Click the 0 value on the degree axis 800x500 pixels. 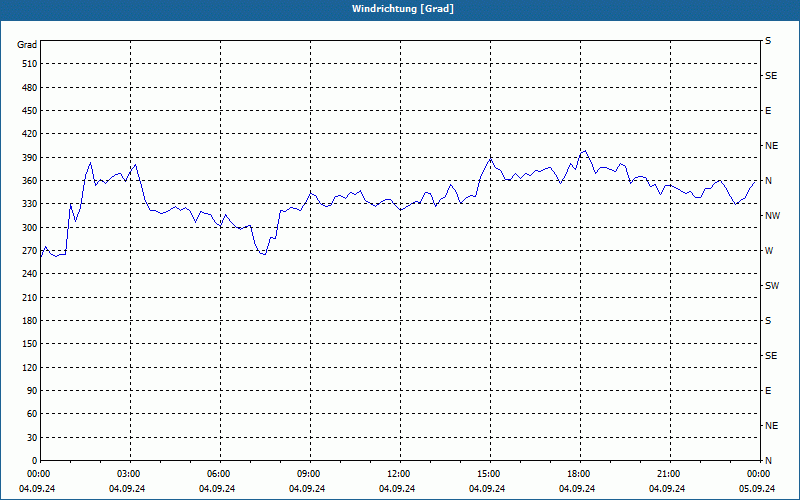[35, 461]
